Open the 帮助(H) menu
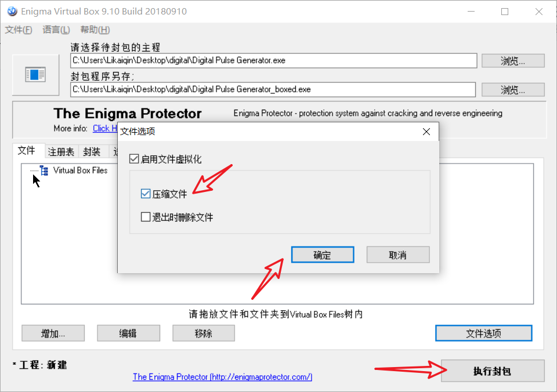 pyautogui.click(x=95, y=30)
